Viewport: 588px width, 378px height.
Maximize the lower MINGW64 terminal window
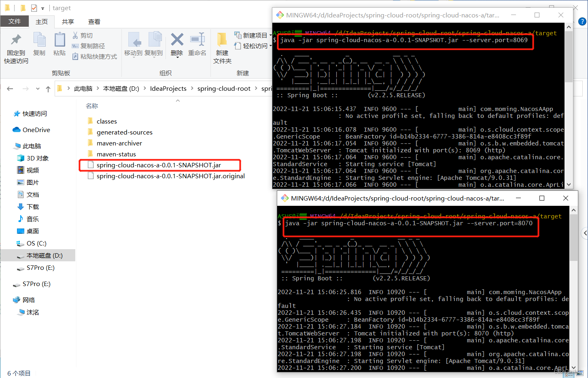(542, 198)
